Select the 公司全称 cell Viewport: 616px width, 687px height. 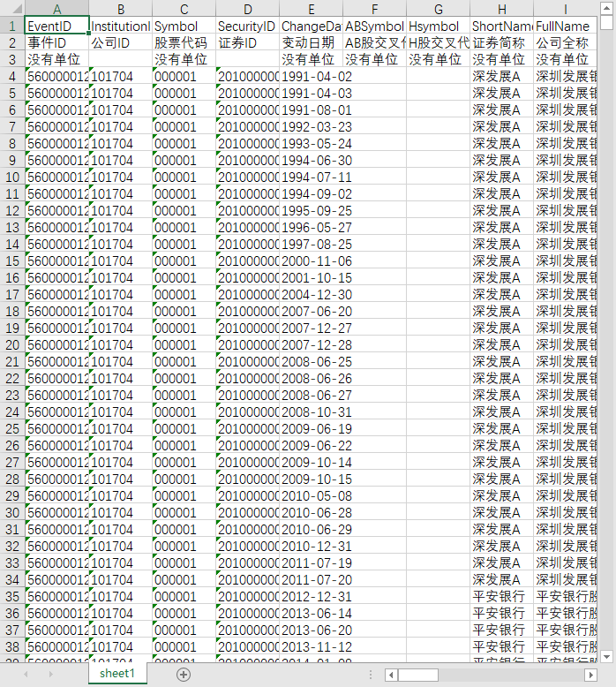(x=565, y=42)
